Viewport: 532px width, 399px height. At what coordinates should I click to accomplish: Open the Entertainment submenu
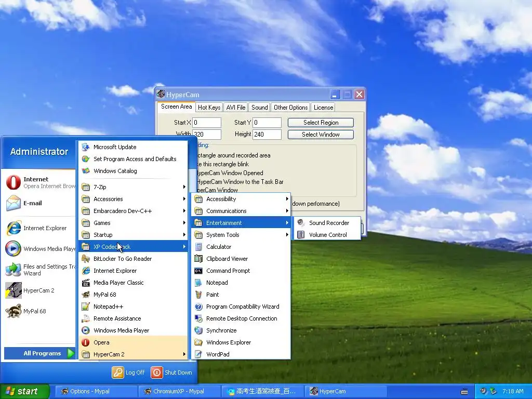click(241, 223)
